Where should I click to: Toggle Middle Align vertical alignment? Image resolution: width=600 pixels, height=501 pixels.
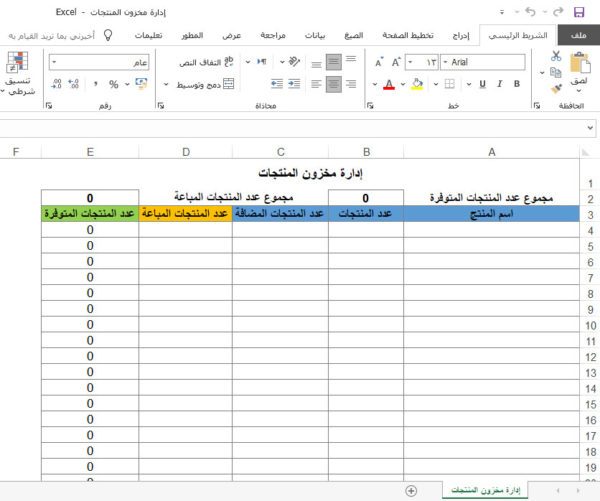point(334,62)
